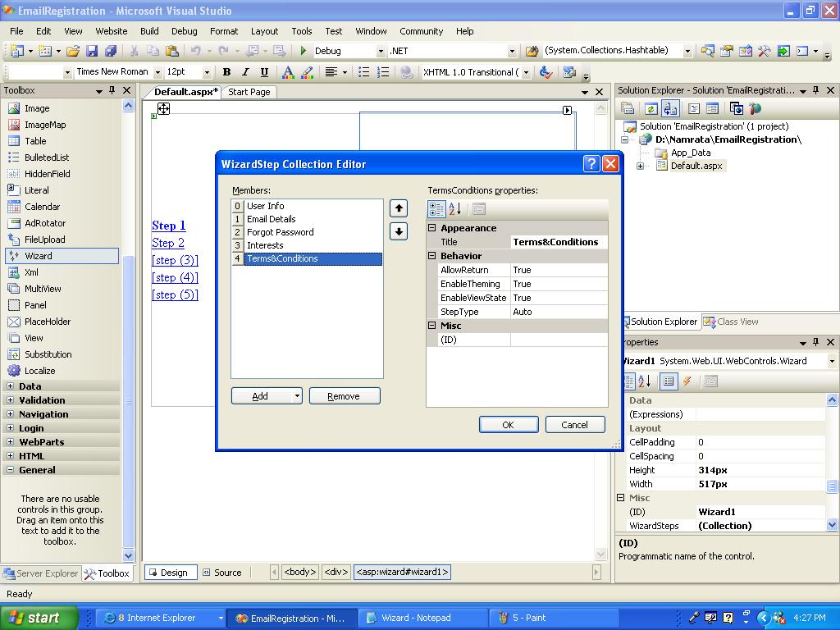Switch property grid to Categorized view in dialog
840x630 pixels.
pos(436,209)
